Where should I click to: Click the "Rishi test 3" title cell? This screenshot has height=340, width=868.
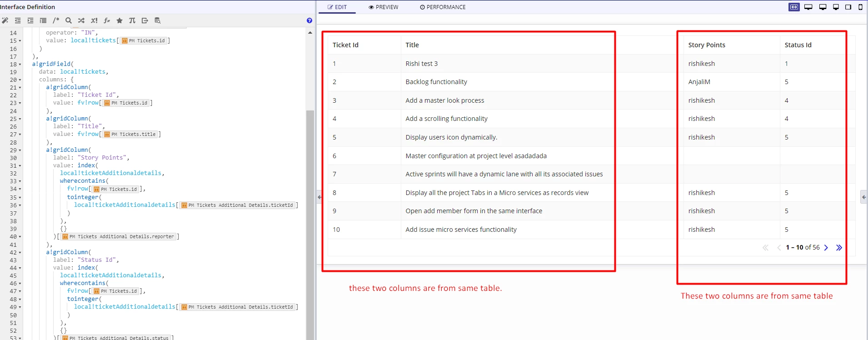point(422,64)
